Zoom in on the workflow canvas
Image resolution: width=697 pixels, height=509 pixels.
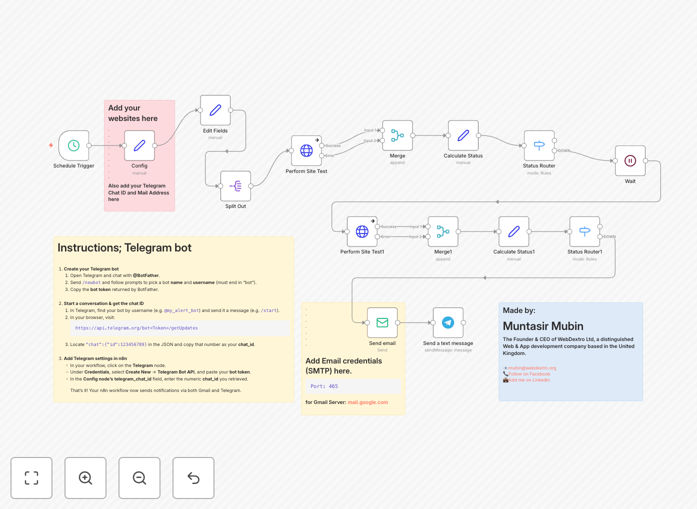point(85,478)
